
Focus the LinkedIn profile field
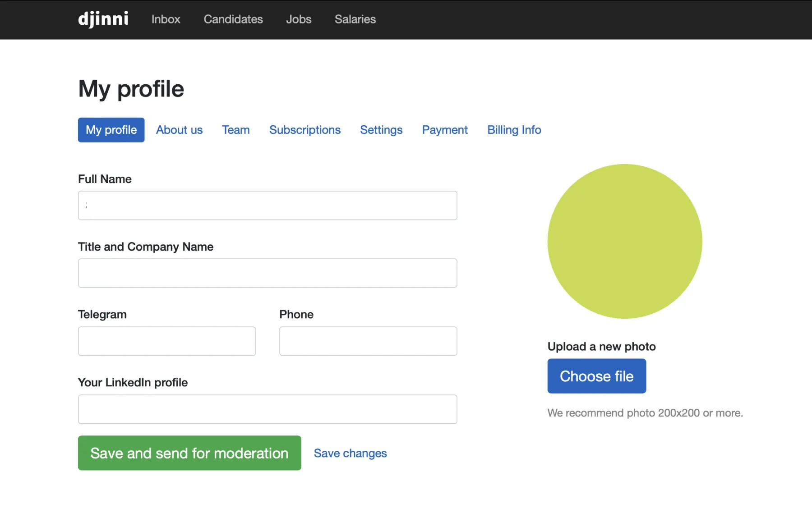tap(268, 409)
